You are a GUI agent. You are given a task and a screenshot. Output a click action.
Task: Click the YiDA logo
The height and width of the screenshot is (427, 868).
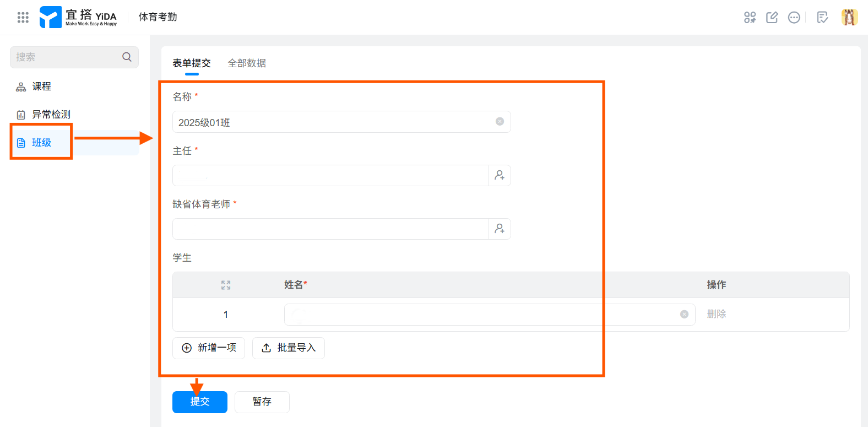tap(78, 17)
